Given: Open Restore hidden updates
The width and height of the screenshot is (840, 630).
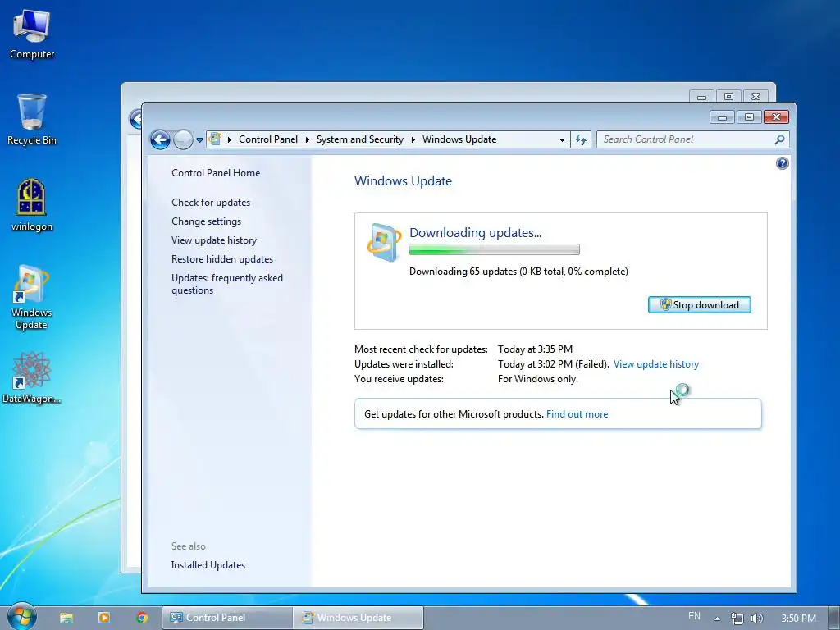Looking at the screenshot, I should pos(221,258).
